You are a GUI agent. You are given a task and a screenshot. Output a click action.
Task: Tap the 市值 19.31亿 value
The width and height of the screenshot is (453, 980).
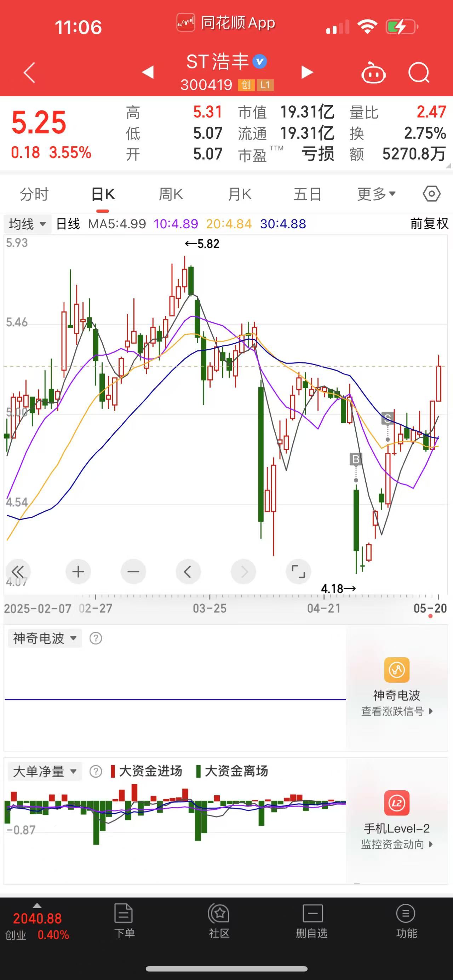307,112
